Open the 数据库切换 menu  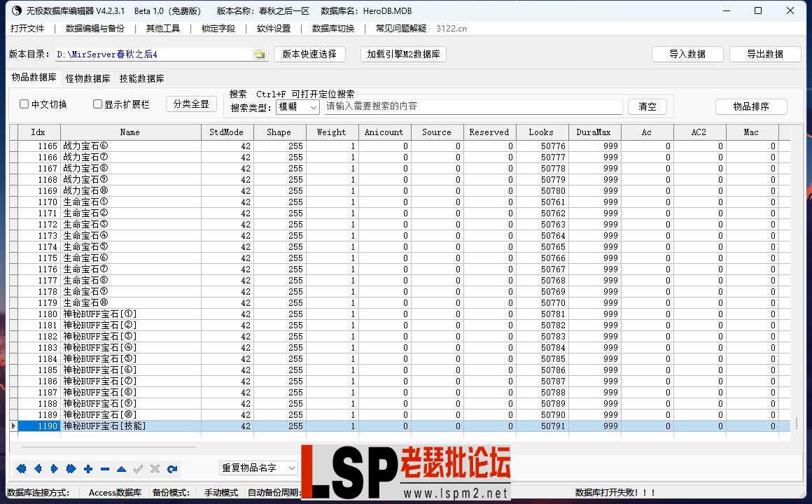point(333,29)
